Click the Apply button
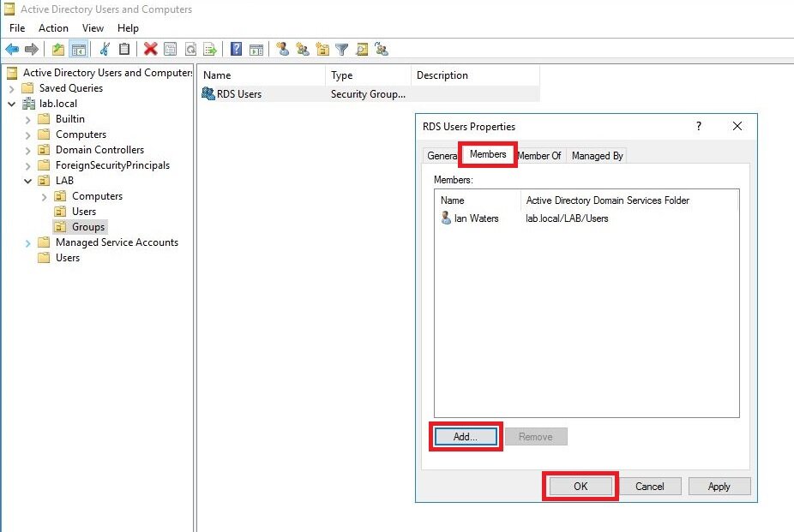 719,486
